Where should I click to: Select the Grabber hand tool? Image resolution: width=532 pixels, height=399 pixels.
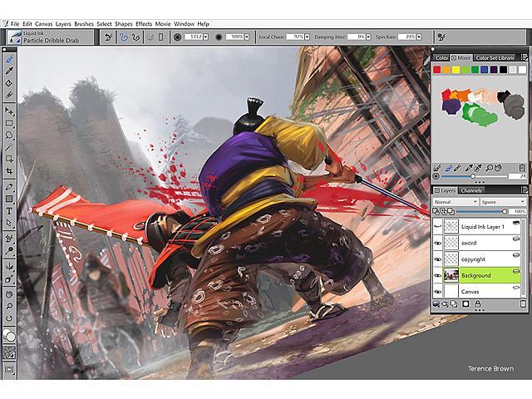9,294
